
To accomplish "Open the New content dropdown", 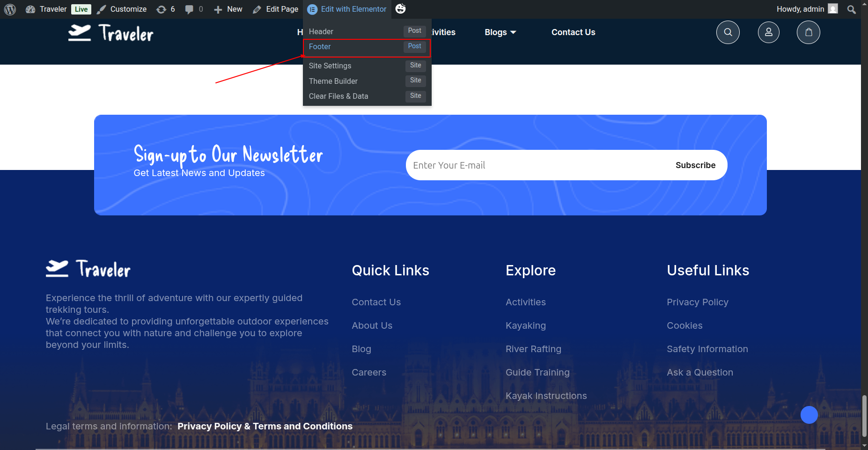I will tap(228, 9).
